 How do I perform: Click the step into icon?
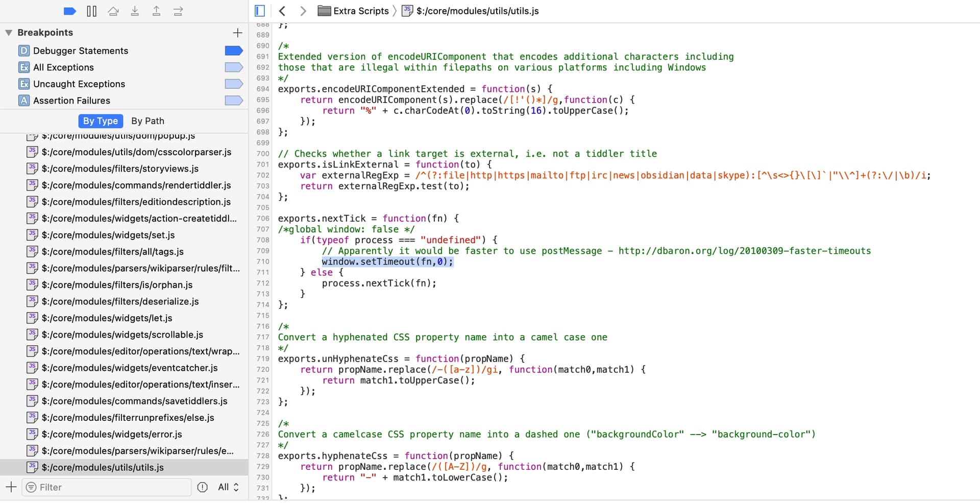(x=135, y=11)
